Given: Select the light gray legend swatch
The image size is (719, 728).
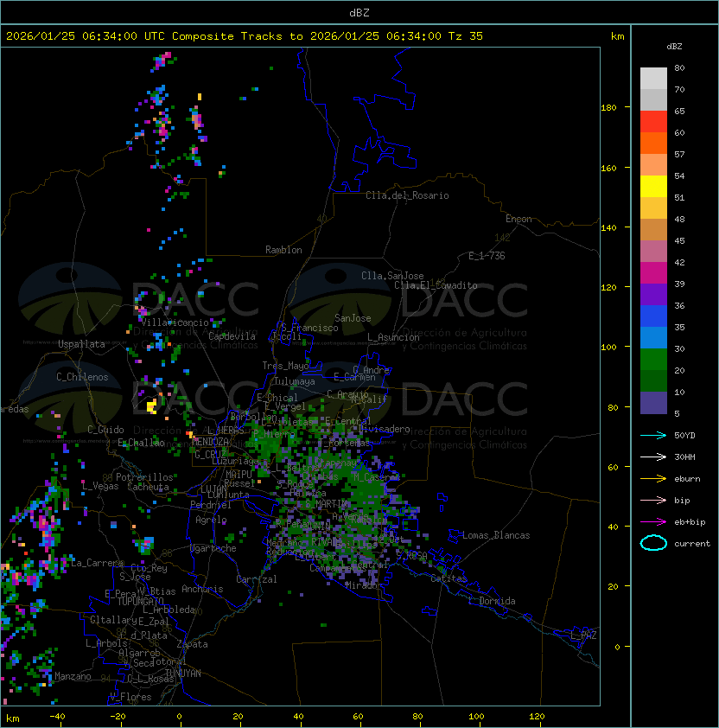Looking at the screenshot, I should (x=653, y=78).
